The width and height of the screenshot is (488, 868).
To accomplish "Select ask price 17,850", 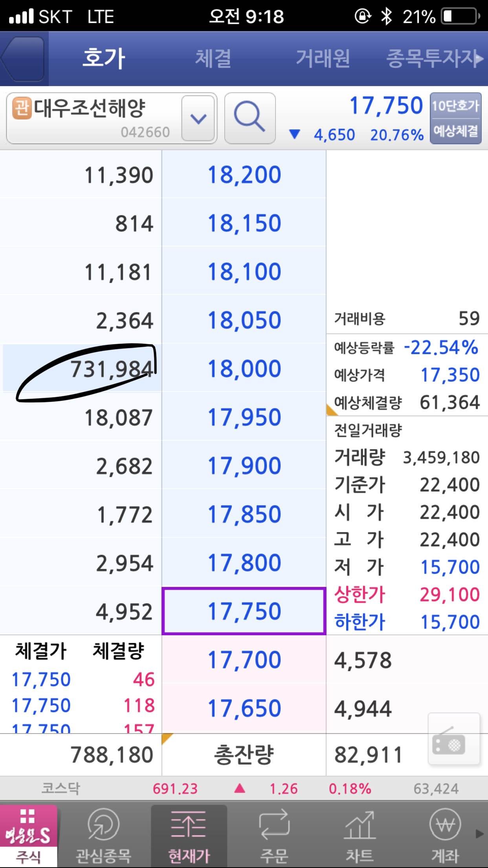I will point(244,514).
